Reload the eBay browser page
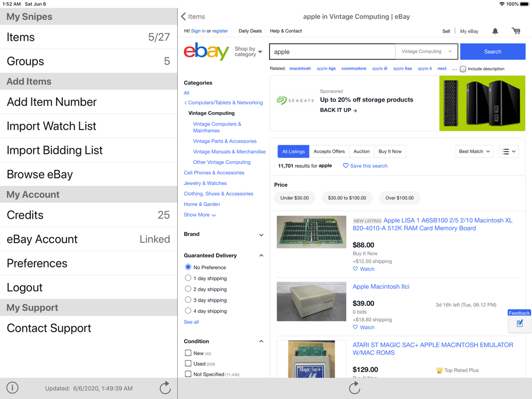Image resolution: width=532 pixels, height=399 pixels. 354,388
